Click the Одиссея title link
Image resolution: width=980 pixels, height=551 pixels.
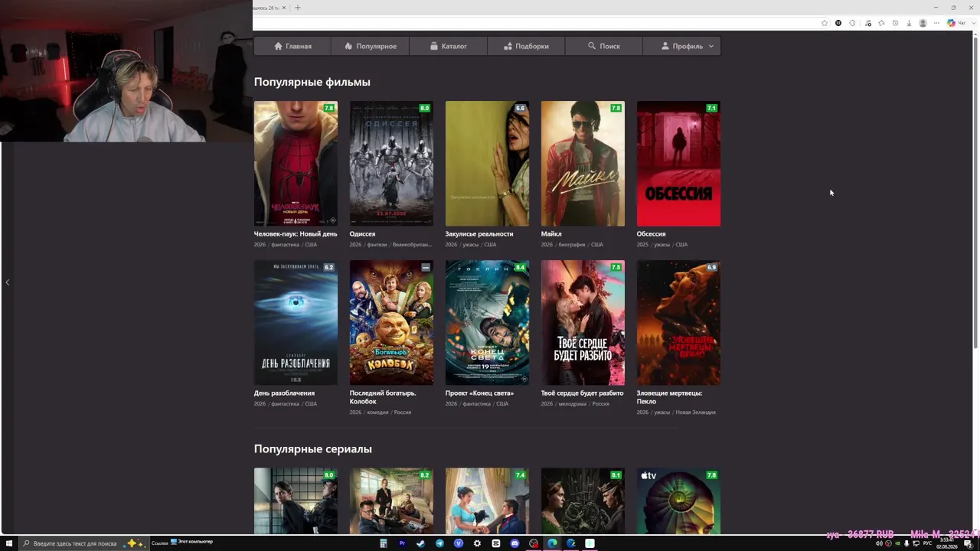pos(362,234)
